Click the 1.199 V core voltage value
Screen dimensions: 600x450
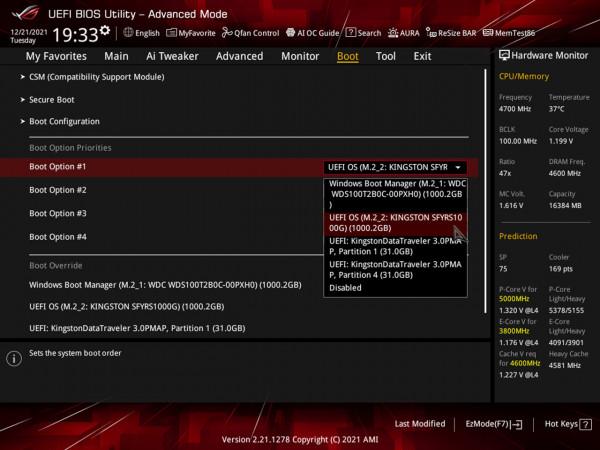click(561, 141)
